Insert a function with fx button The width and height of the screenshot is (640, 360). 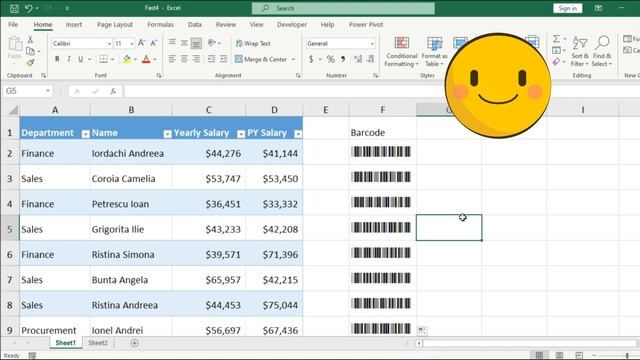point(113,91)
